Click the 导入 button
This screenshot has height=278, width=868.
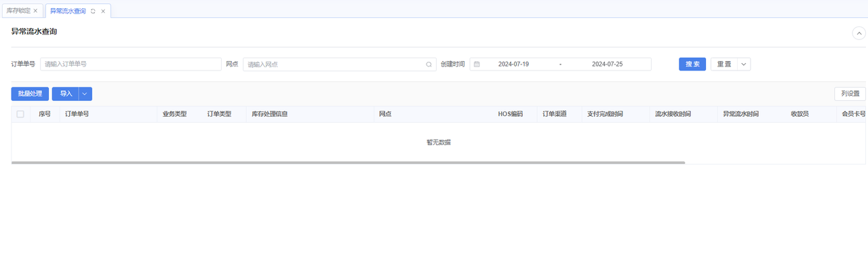(66, 94)
